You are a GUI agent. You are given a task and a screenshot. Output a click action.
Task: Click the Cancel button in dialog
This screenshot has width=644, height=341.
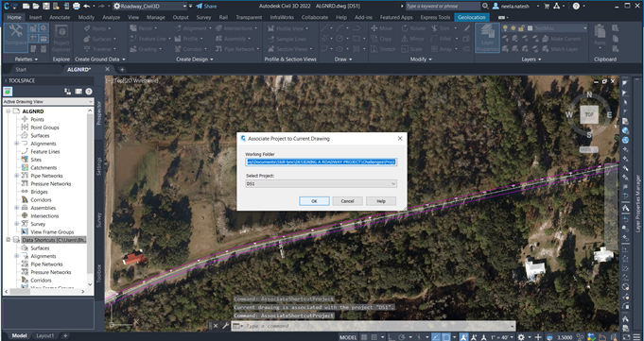(x=347, y=201)
